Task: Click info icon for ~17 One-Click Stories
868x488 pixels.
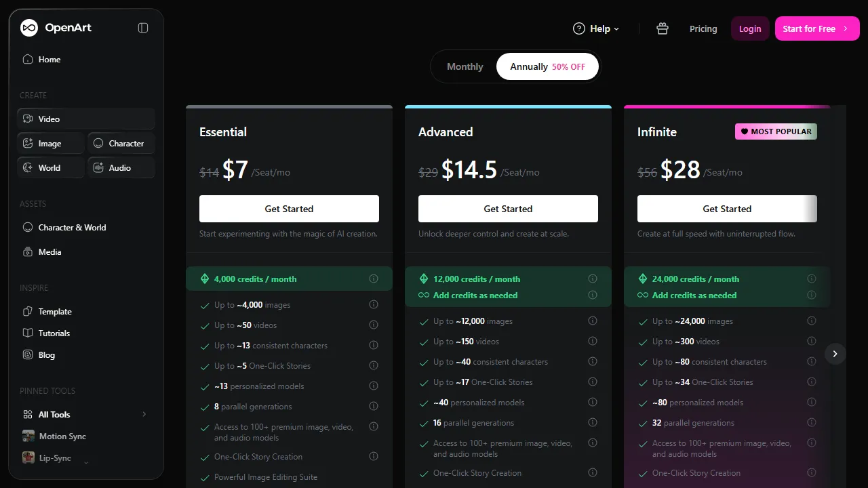Action: [x=593, y=382]
